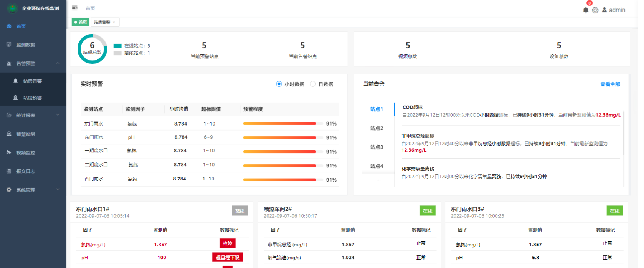Switch to the 站点2 alarm tab
The width and height of the screenshot is (644, 268).
tap(377, 128)
